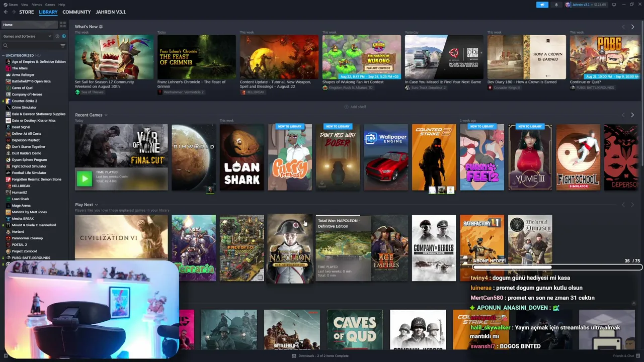Click Add shelf button
Image resolution: width=644 pixels, height=362 pixels.
coord(355,107)
